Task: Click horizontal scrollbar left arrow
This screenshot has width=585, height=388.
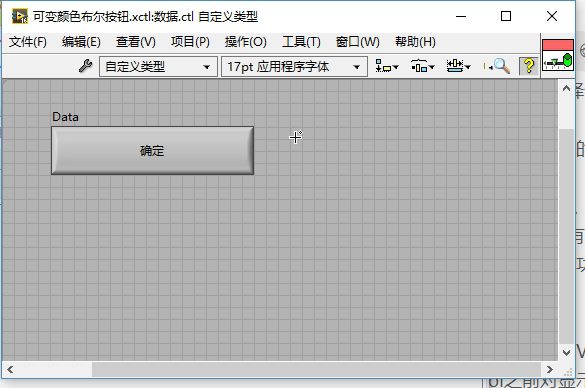Action: (10, 369)
